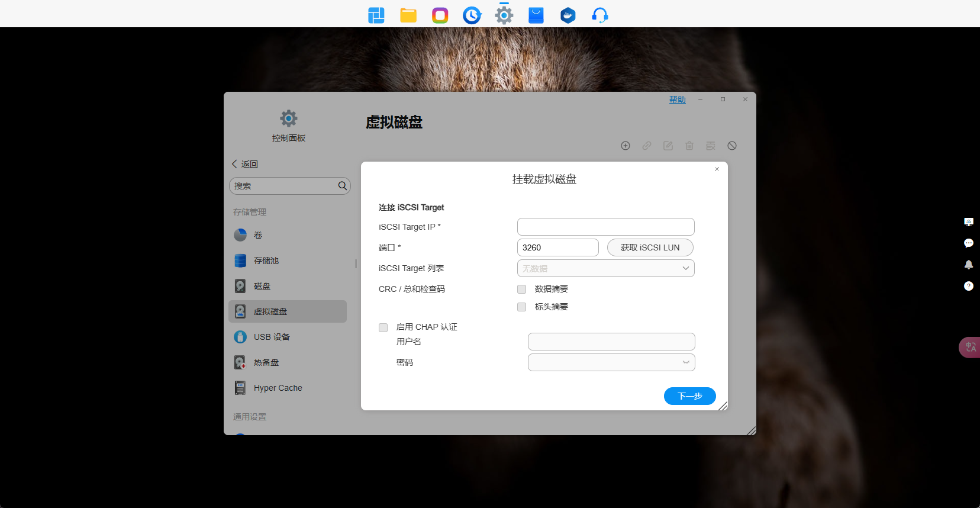The height and width of the screenshot is (508, 980).
Task: Select 存储池 in the sidebar
Action: pos(288,261)
